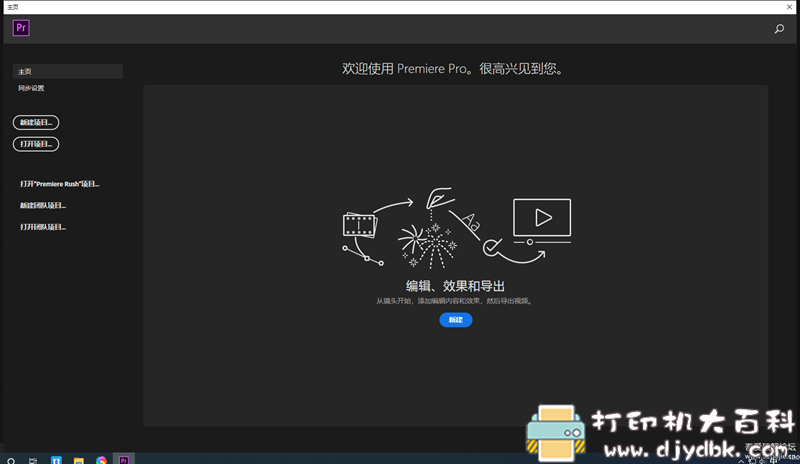This screenshot has width=800, height=464.
Task: Select 主页 in the sidebar
Action: click(x=67, y=71)
